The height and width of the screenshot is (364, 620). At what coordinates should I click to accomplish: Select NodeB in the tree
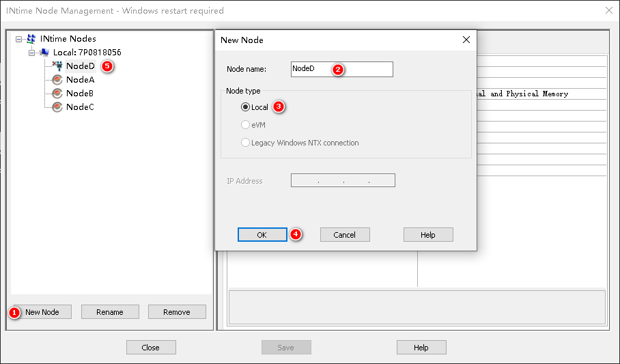[x=80, y=94]
